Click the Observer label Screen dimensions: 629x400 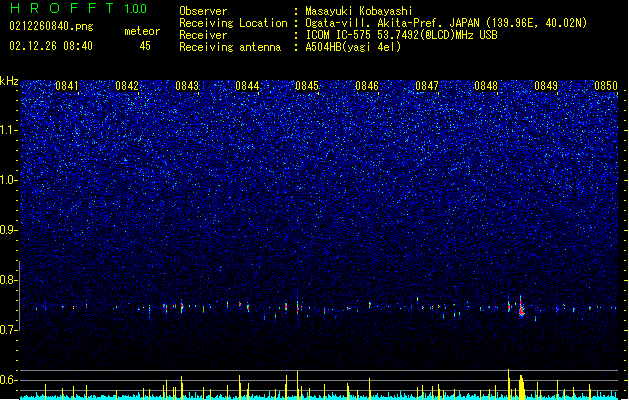[203, 11]
